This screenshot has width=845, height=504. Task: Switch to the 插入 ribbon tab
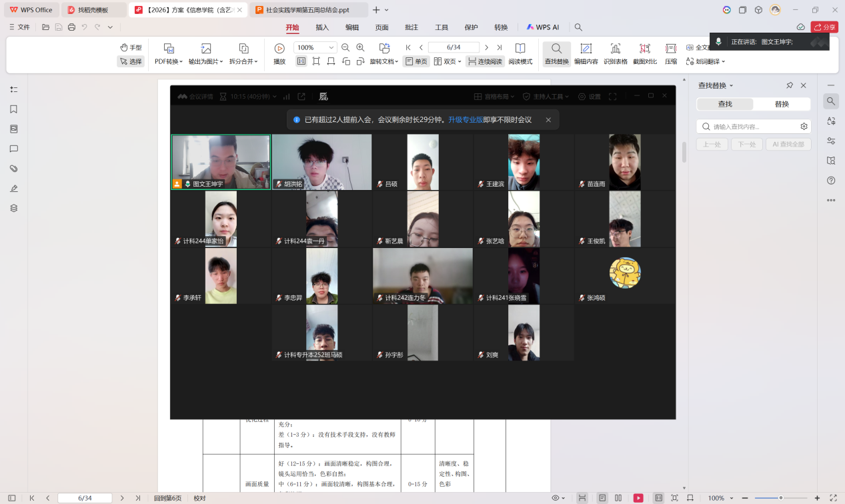point(322,27)
